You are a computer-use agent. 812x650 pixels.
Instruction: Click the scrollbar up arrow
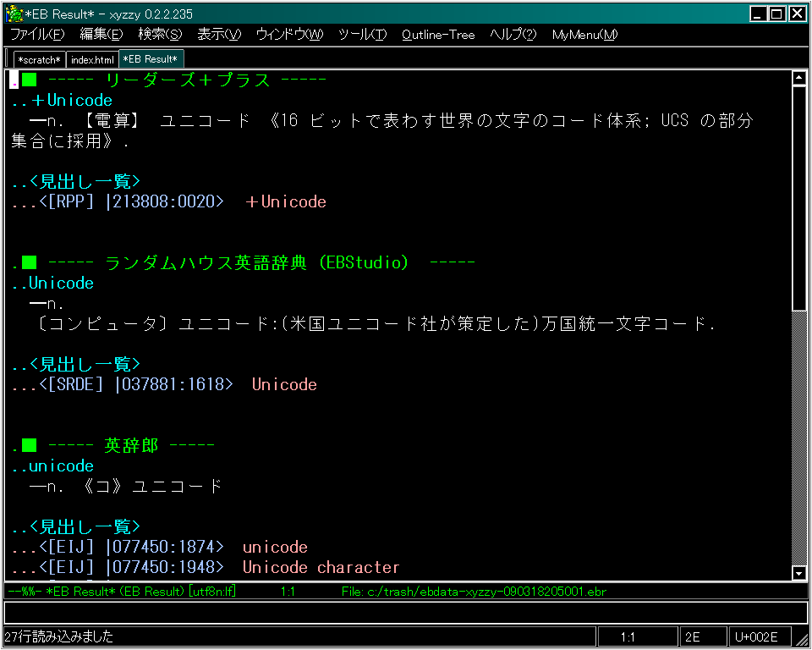798,78
